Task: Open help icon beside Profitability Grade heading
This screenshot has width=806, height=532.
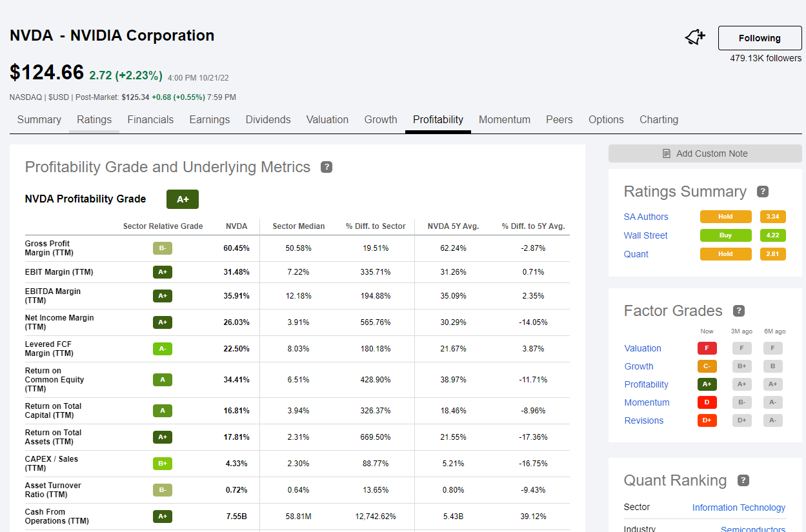Action: [327, 167]
